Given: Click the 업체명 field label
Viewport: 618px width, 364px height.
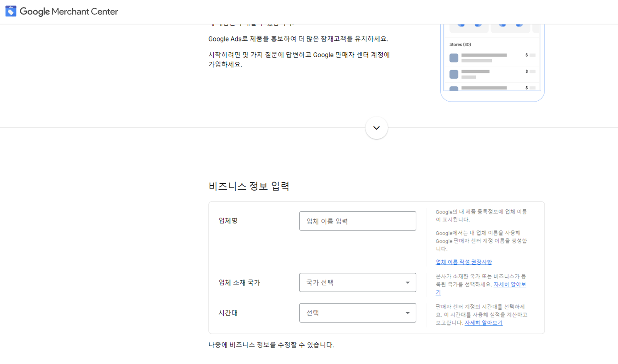Looking at the screenshot, I should [x=228, y=221].
